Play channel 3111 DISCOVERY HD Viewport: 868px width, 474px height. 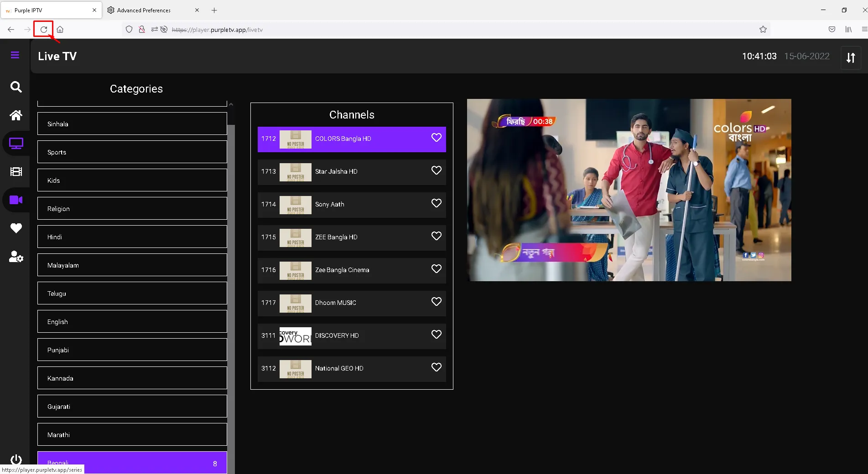coord(352,336)
